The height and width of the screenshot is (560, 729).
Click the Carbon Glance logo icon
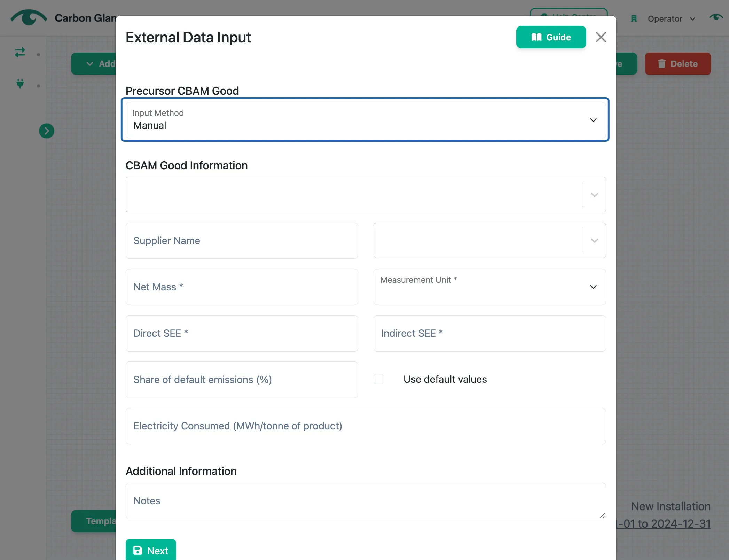pyautogui.click(x=29, y=17)
